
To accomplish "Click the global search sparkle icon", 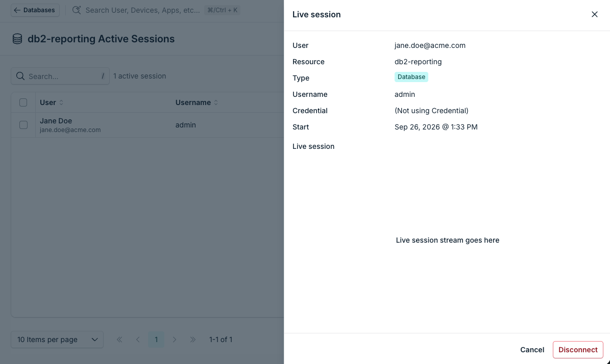I will click(77, 10).
